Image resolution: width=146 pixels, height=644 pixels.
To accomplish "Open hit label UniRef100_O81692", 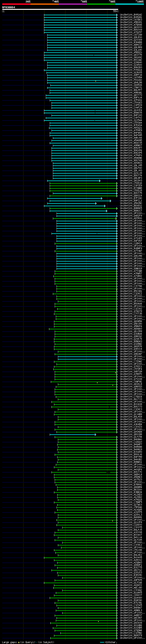I will [131, 58].
